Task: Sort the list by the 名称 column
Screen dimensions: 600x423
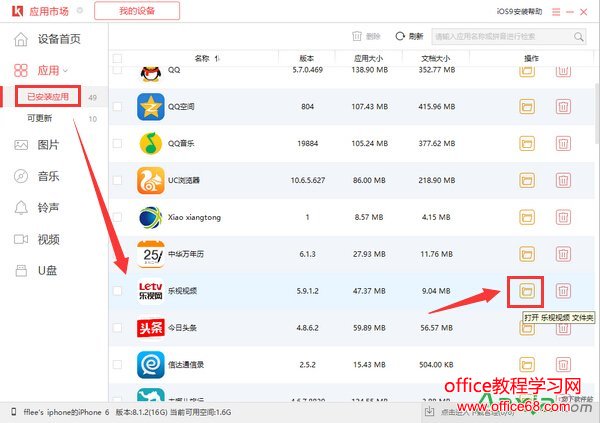Action: pyautogui.click(x=206, y=59)
